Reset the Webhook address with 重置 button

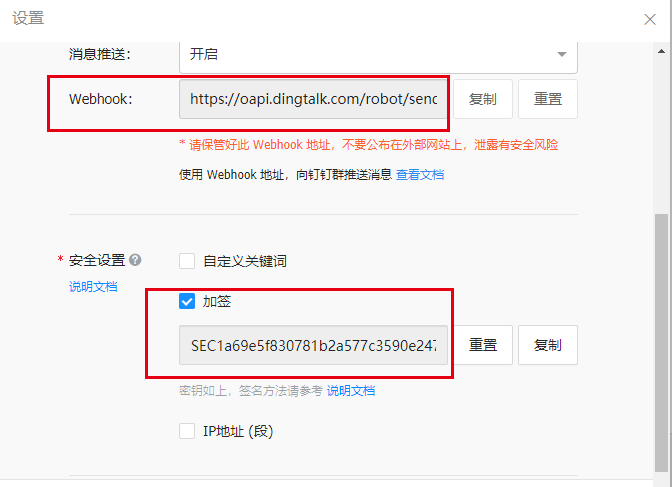(x=548, y=99)
